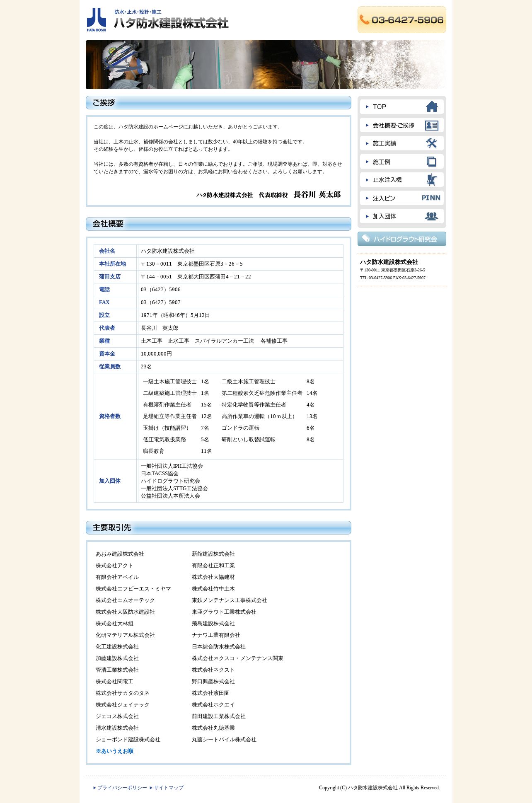Click the ※あいうえお順 note
This screenshot has height=803, width=532.
(115, 751)
